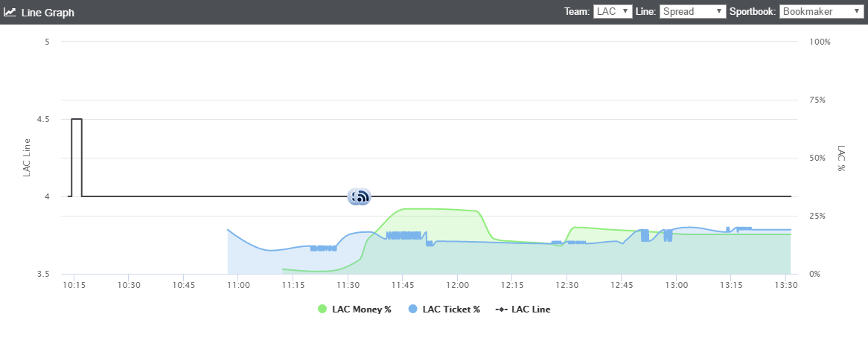The image size is (868, 340).
Task: Click the Line Graph panel title
Action: coord(48,12)
